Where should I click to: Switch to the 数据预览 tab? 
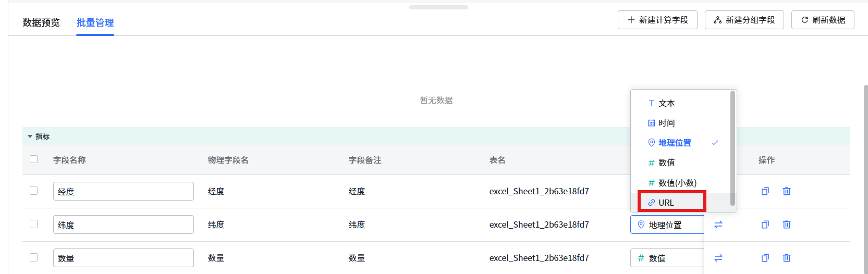41,22
